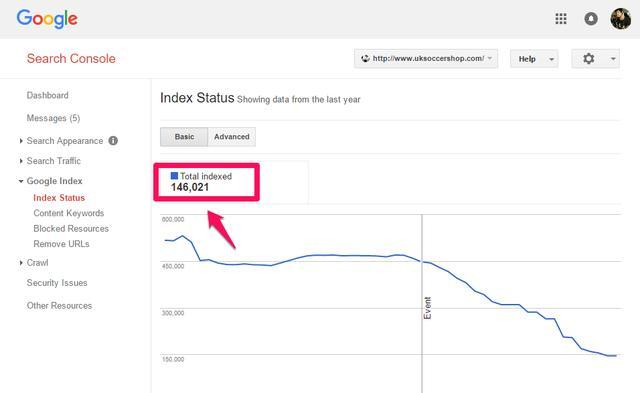Open the uksoccershop.com property dropdown
This screenshot has width=640, height=393.
click(x=426, y=58)
